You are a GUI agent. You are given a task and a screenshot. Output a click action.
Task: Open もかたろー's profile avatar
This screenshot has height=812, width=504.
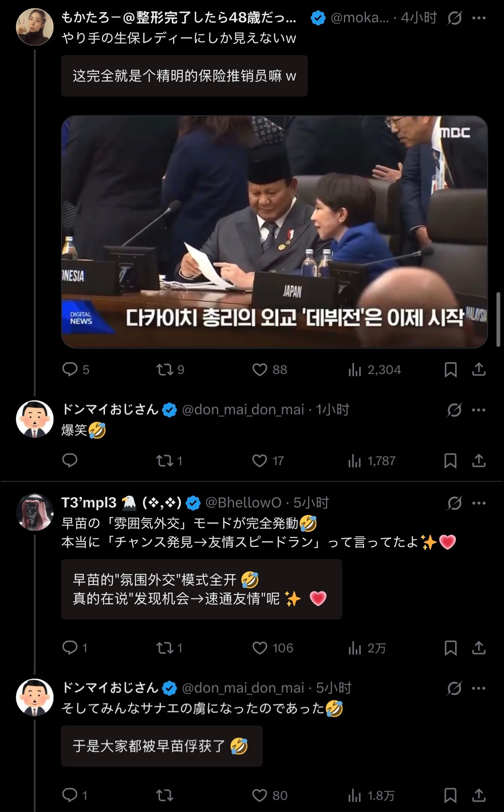(x=35, y=27)
